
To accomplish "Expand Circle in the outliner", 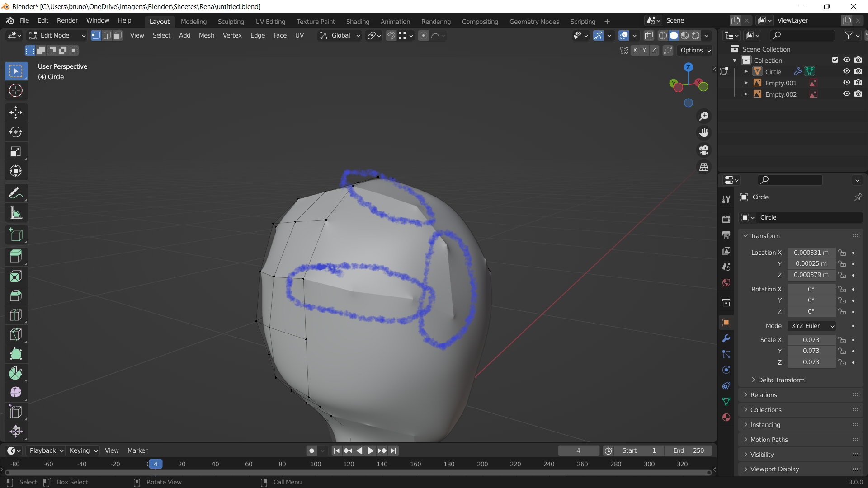I will point(746,71).
